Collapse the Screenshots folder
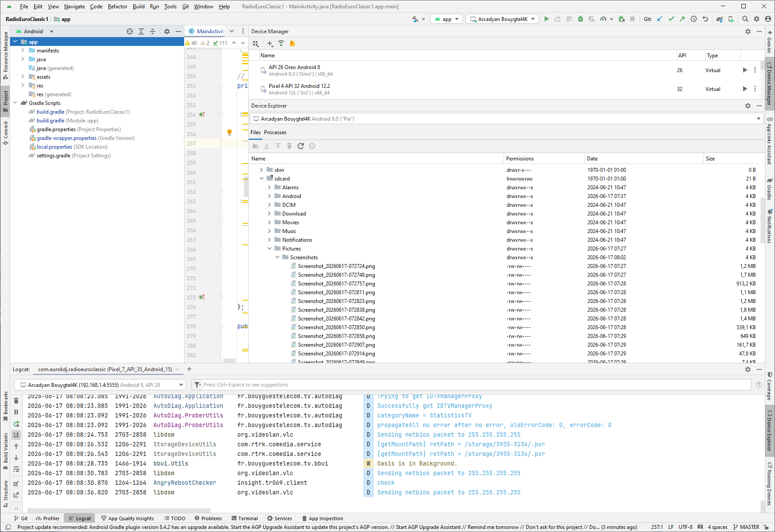 click(x=277, y=257)
